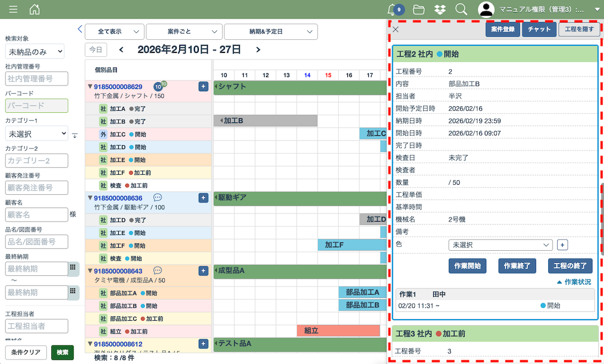
Task: Open the 全て表示 dropdown
Action: tap(115, 32)
